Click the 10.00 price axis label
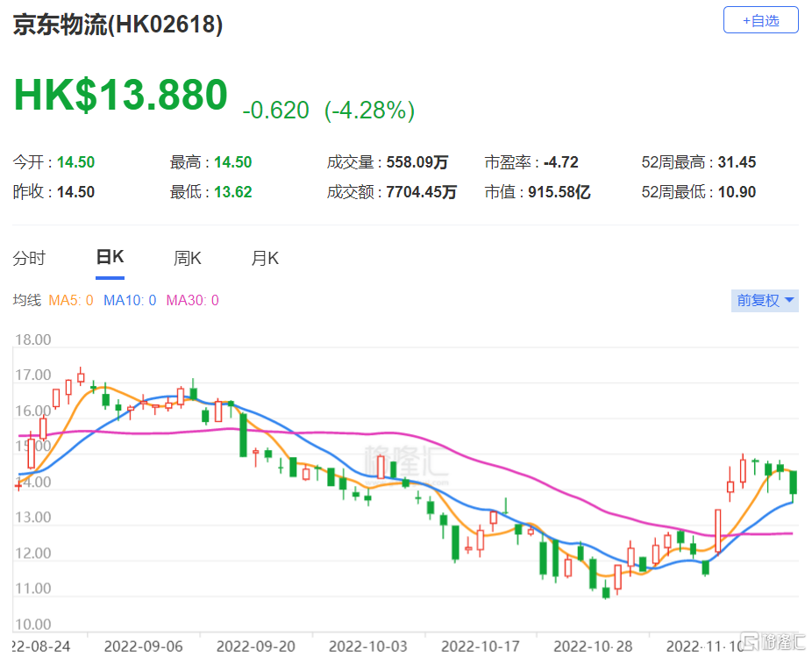The height and width of the screenshot is (657, 812). [x=33, y=625]
